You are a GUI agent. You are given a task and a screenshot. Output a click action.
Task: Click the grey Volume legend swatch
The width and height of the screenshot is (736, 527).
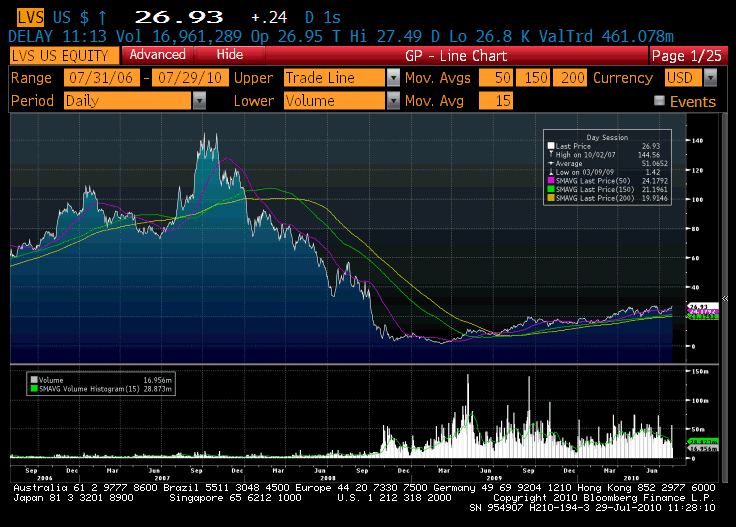(34, 380)
